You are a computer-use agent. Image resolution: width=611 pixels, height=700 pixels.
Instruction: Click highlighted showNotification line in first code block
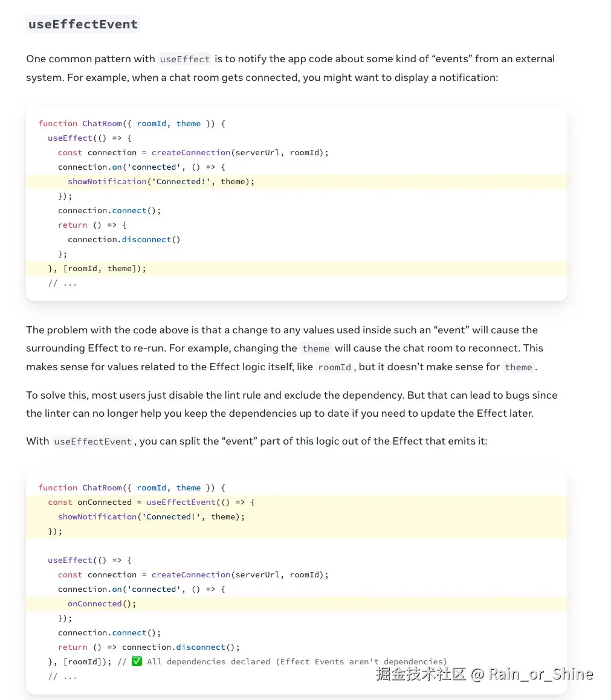(x=161, y=181)
